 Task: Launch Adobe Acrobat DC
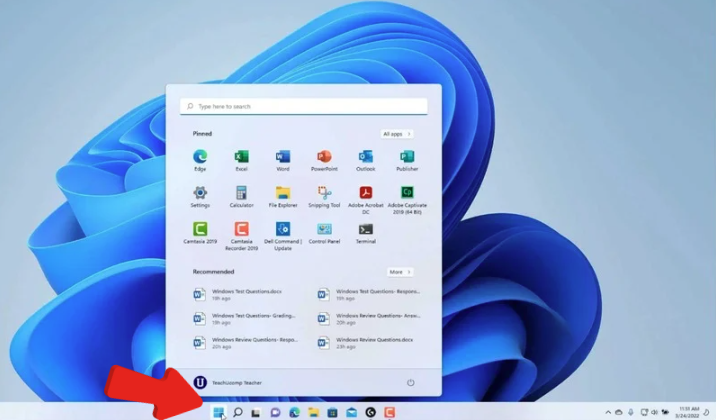click(x=365, y=194)
